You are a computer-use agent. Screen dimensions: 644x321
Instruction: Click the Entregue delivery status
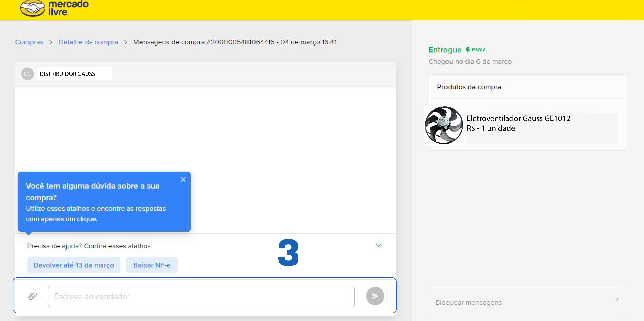tap(445, 50)
